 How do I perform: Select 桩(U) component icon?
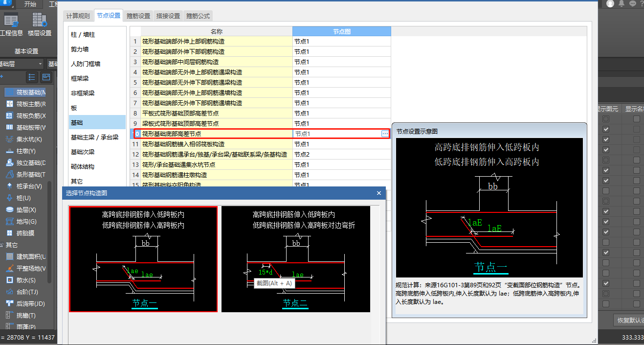click(9, 198)
